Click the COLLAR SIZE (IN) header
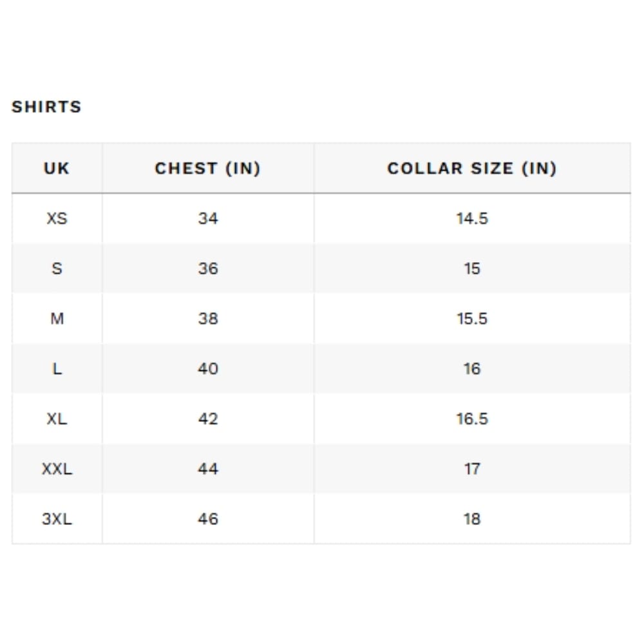The image size is (644, 644). click(x=472, y=168)
